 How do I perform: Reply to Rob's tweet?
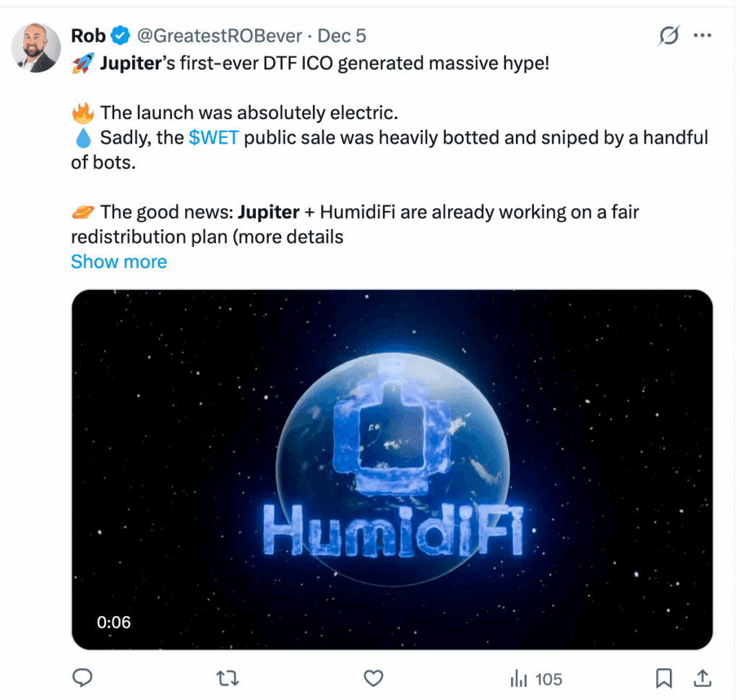[83, 678]
